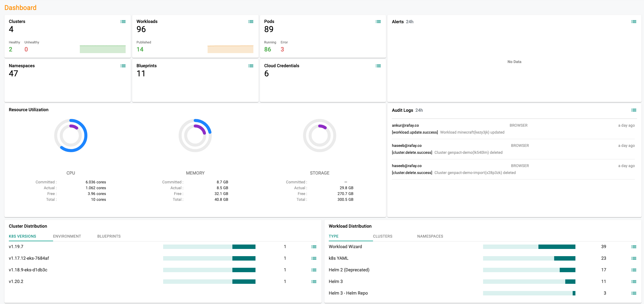
Task: Open the Workloads card list icon
Action: pyautogui.click(x=251, y=22)
